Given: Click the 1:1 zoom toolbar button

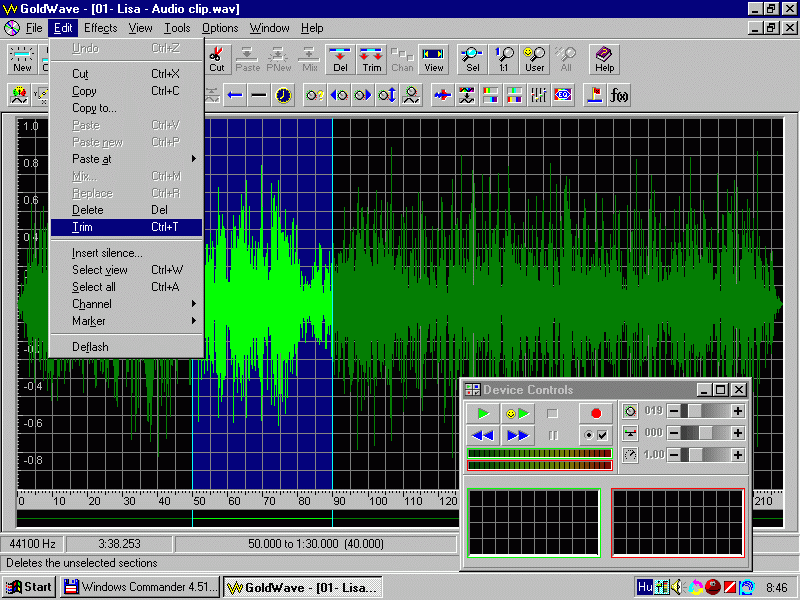Looking at the screenshot, I should (x=504, y=59).
